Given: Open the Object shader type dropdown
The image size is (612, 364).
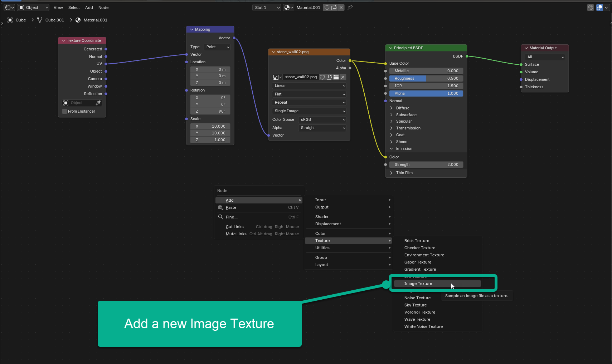Looking at the screenshot, I should tap(33, 8).
